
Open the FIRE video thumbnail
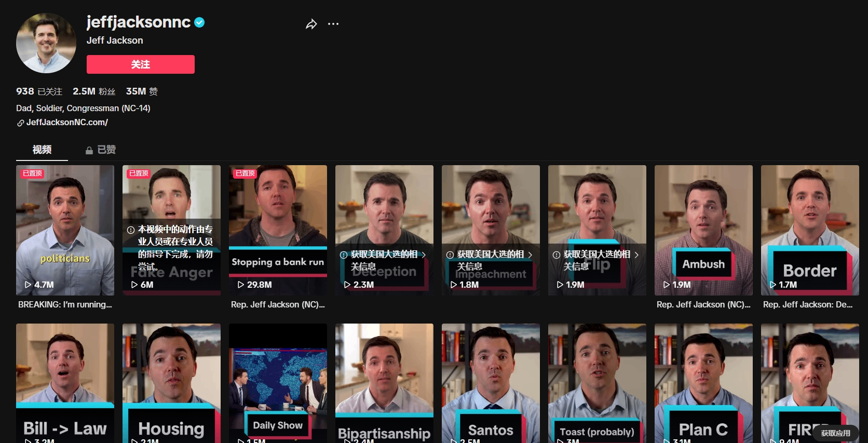pyautogui.click(x=810, y=383)
